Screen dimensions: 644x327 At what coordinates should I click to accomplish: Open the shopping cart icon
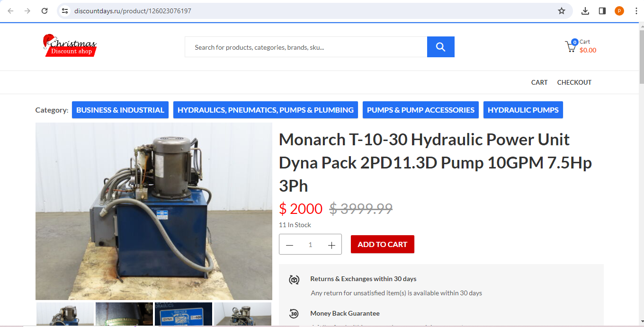click(571, 47)
